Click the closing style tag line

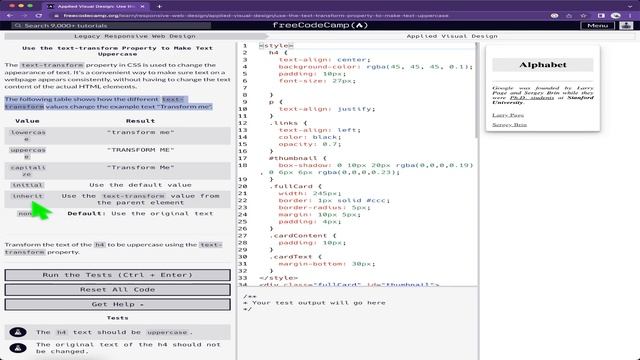pyautogui.click(x=278, y=278)
